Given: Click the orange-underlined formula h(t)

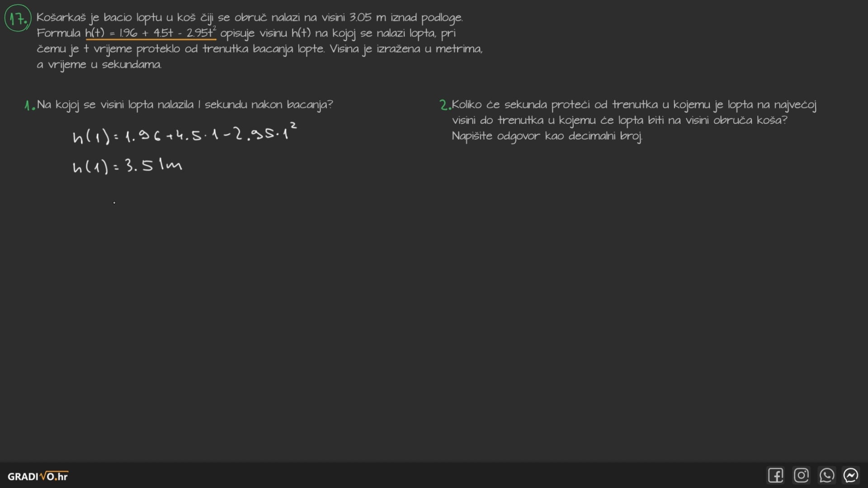Looking at the screenshot, I should click(151, 33).
